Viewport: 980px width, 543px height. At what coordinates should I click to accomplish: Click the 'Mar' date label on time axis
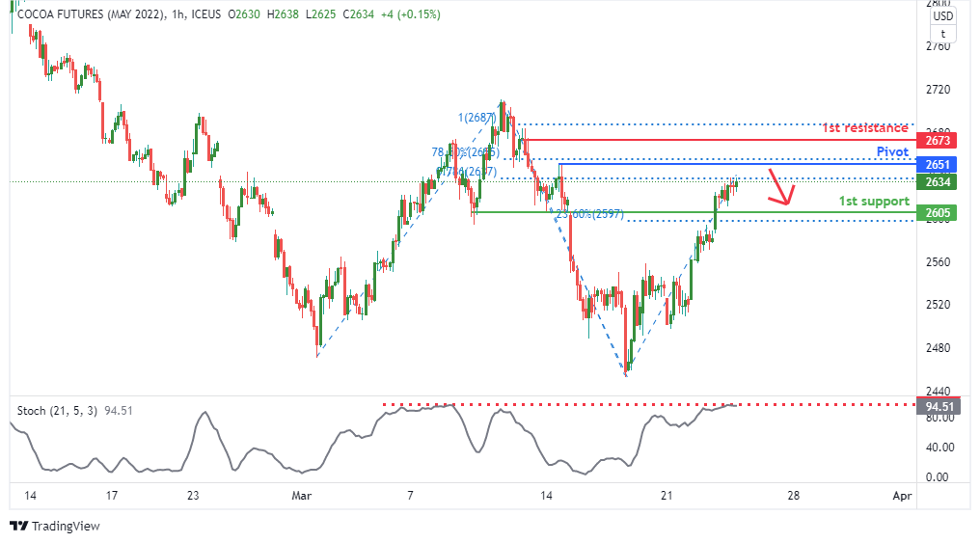(301, 496)
